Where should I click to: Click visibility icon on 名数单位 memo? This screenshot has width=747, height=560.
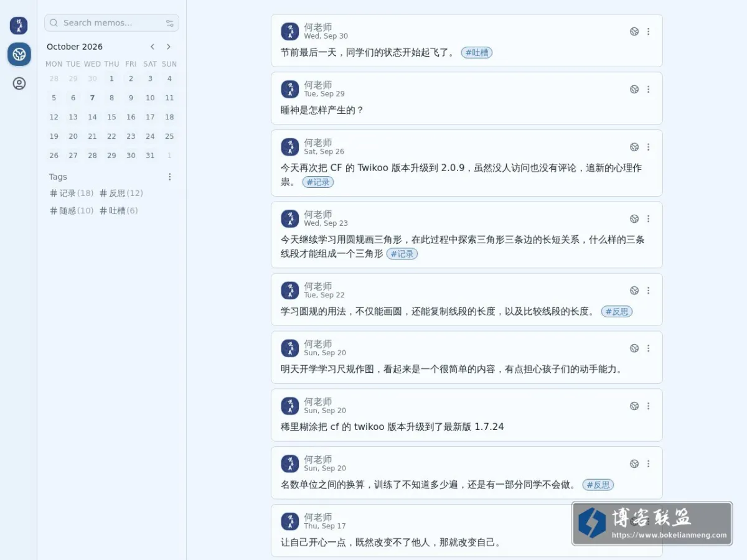pyautogui.click(x=634, y=464)
